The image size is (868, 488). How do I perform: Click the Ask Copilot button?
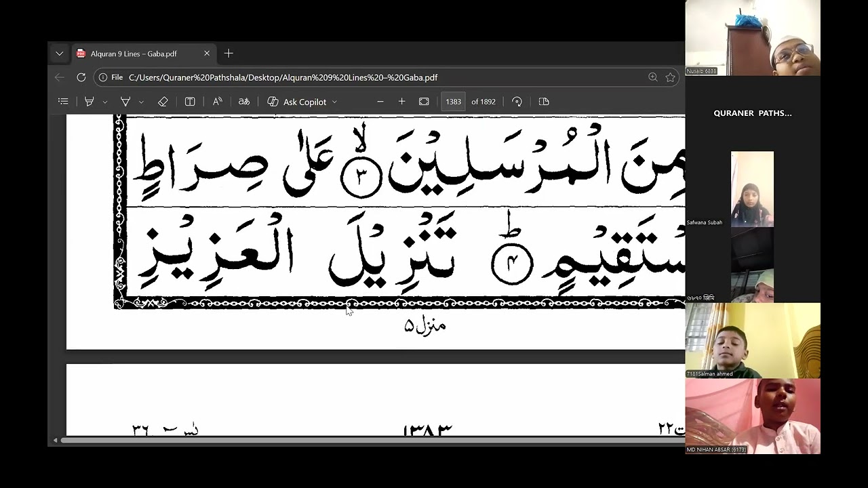point(297,102)
